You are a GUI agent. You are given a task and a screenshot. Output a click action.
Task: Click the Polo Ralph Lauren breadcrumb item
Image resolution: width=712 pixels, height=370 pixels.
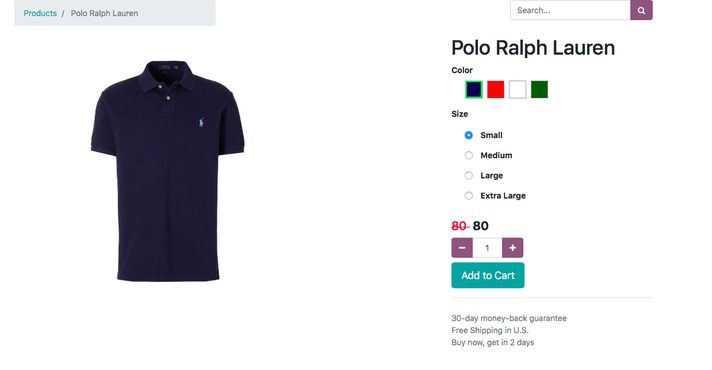(104, 13)
